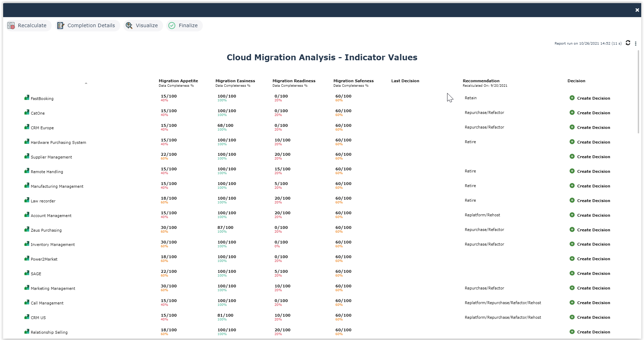Create Decision for Account Management

coord(590,215)
